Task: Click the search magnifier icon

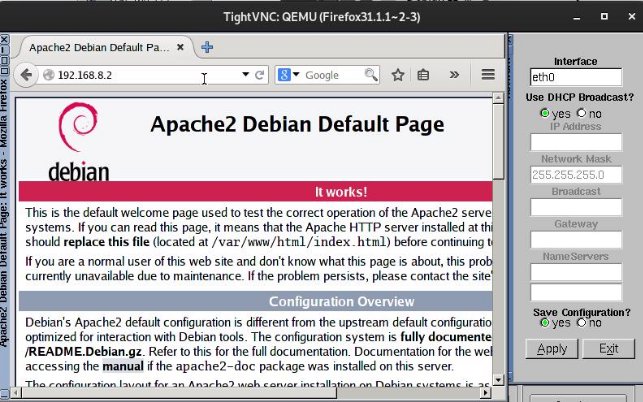Action: 371,75
